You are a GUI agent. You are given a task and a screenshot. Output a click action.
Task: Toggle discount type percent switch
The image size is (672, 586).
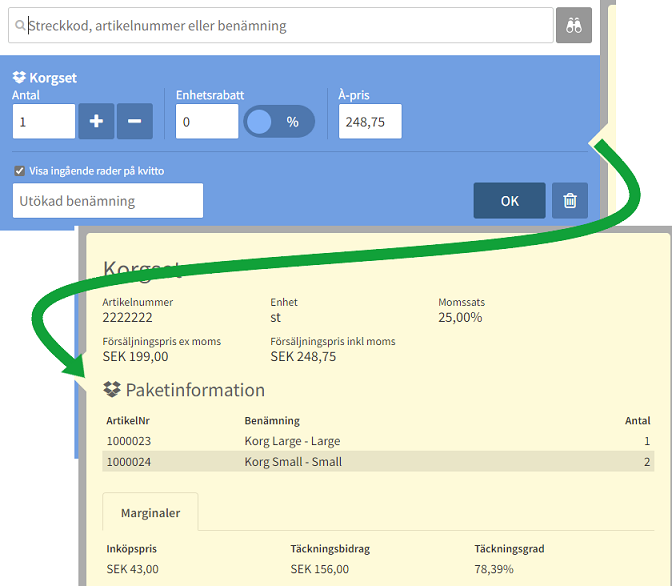(279, 121)
